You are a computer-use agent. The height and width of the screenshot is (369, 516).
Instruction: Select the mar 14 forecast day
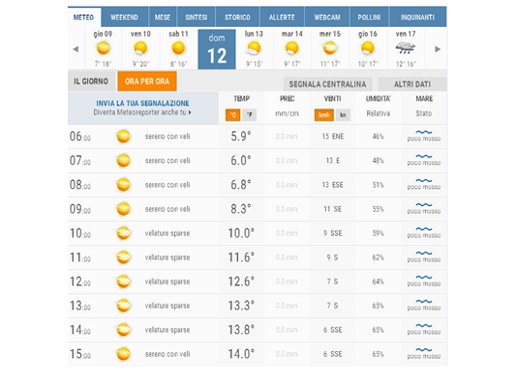pyautogui.click(x=292, y=49)
